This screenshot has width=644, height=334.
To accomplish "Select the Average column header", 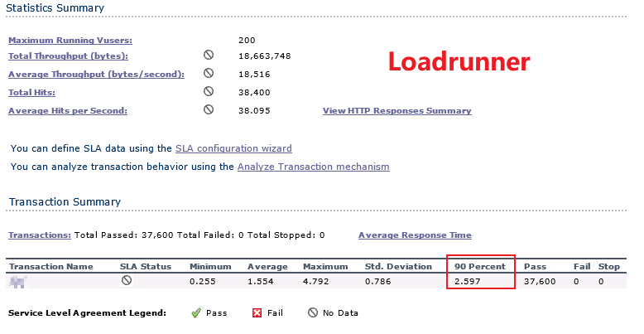I will tap(267, 267).
